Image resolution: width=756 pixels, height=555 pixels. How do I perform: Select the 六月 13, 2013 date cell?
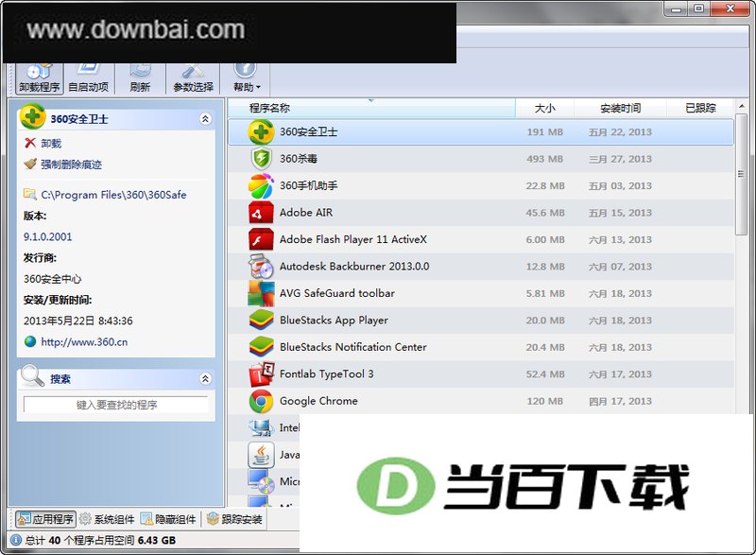[x=620, y=239]
